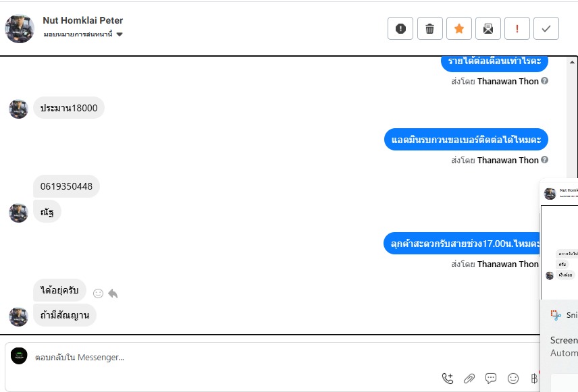
Task: Delete conversation using trash can icon
Action: (x=430, y=28)
